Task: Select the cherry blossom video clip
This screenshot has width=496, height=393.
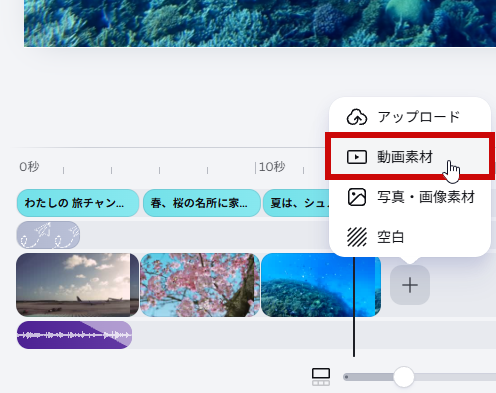Action: [200, 285]
